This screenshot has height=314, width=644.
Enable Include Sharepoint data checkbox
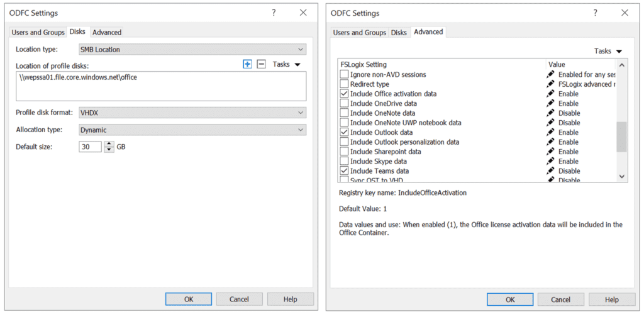pyautogui.click(x=344, y=152)
